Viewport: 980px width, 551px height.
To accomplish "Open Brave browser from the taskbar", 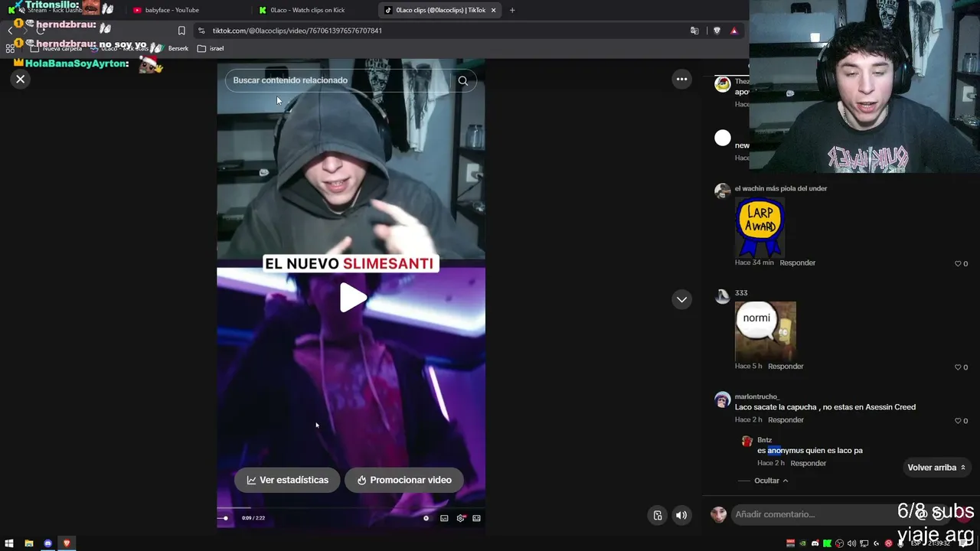I will (67, 543).
